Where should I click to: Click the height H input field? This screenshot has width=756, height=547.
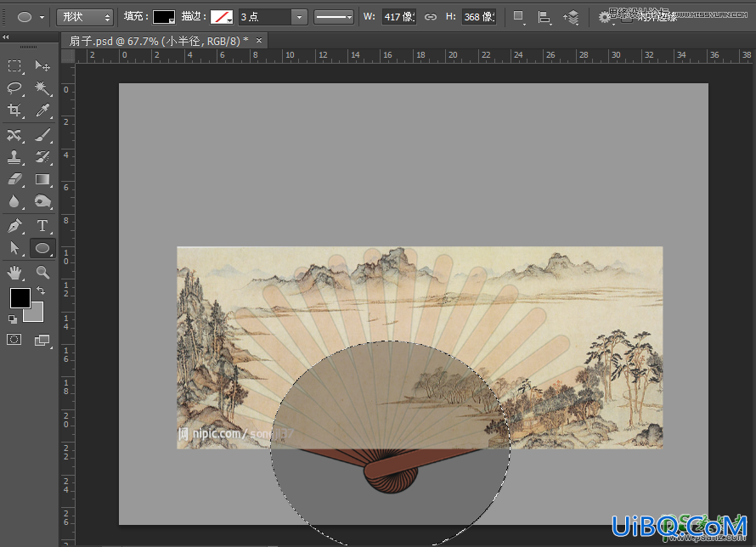click(479, 17)
